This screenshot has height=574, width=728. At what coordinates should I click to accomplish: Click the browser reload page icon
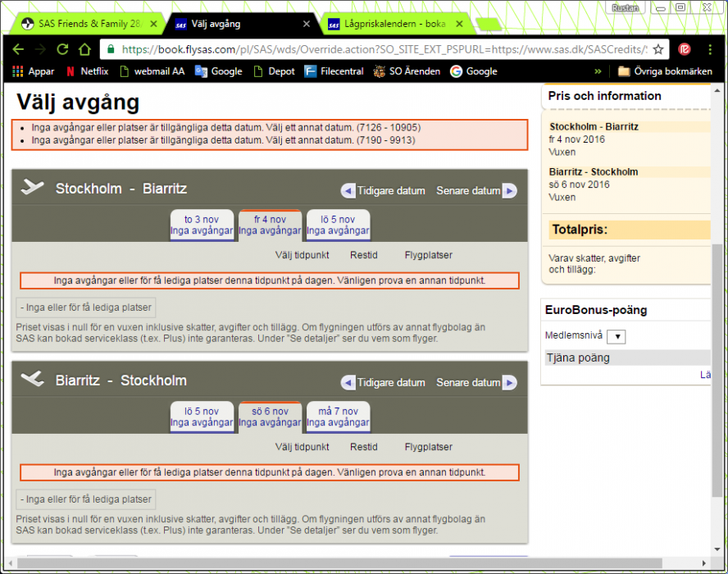61,49
